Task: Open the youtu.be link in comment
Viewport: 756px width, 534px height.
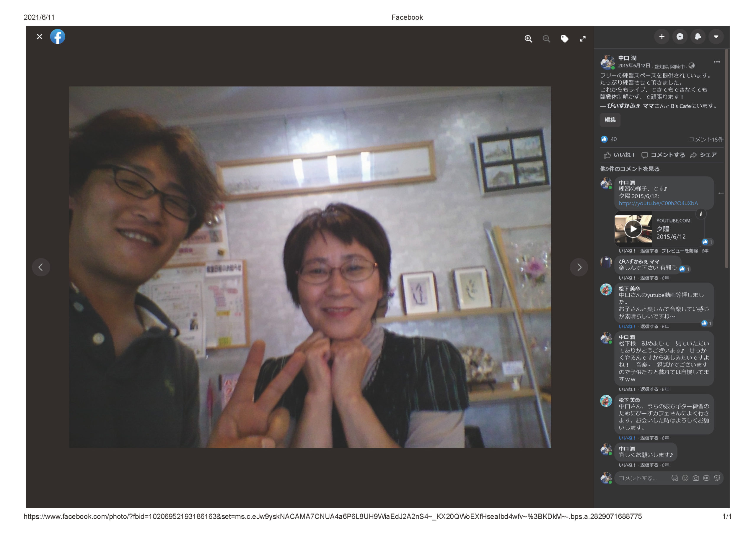Action: click(658, 203)
